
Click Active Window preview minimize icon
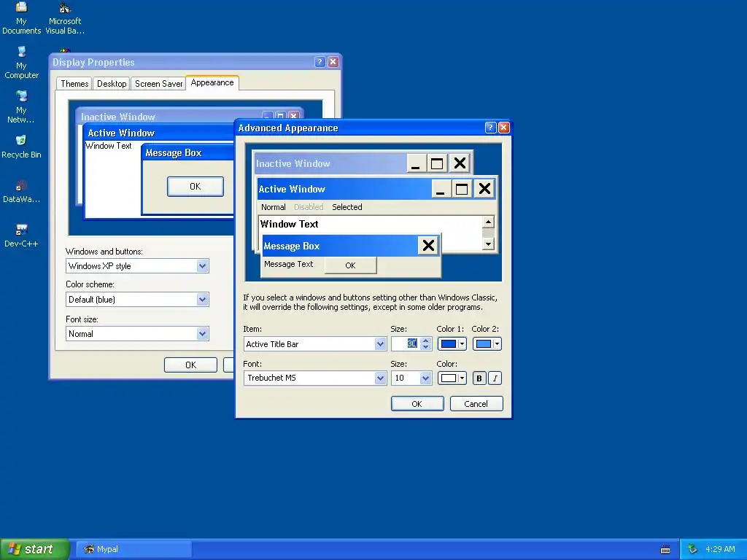440,189
